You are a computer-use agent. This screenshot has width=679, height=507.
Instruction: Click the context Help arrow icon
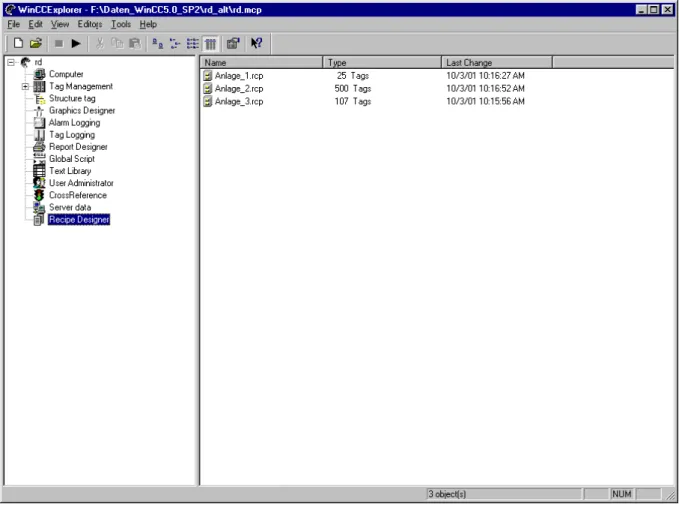[x=256, y=43]
